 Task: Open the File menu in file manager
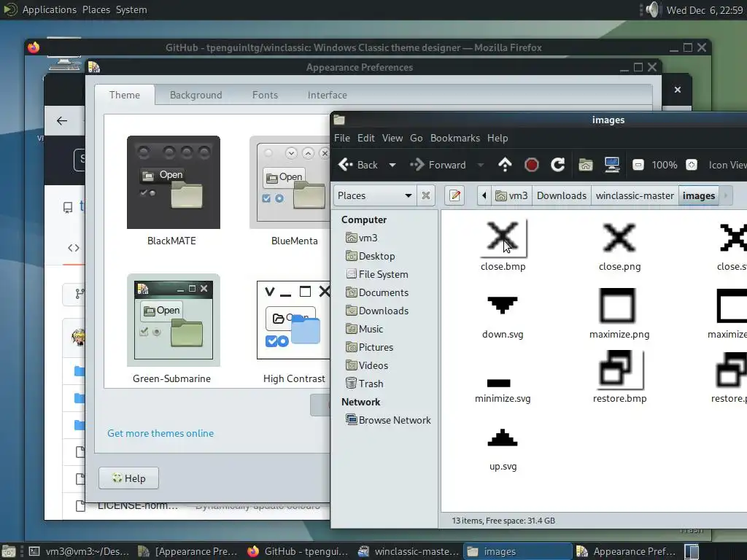[342, 138]
